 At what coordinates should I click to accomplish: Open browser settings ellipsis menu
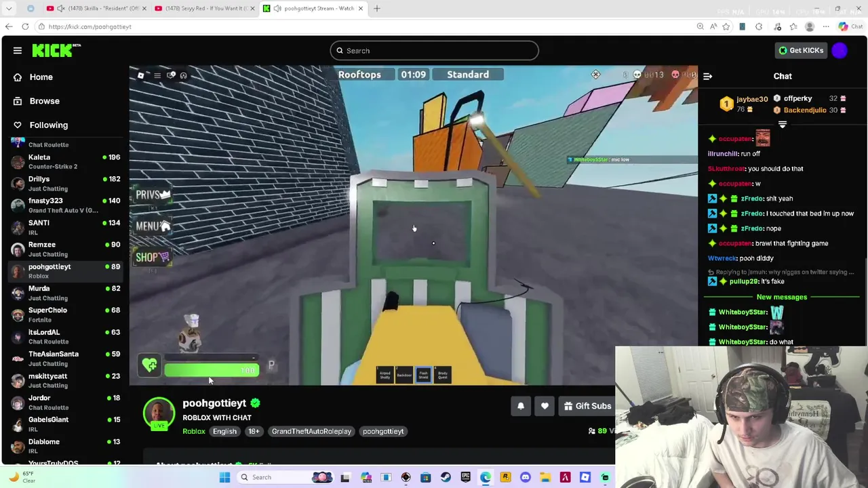click(x=826, y=26)
